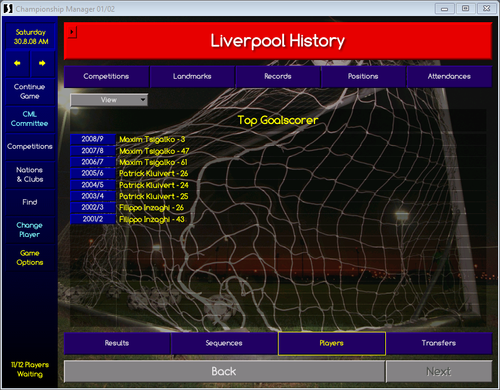Select the 2001/2 season row

(93, 219)
